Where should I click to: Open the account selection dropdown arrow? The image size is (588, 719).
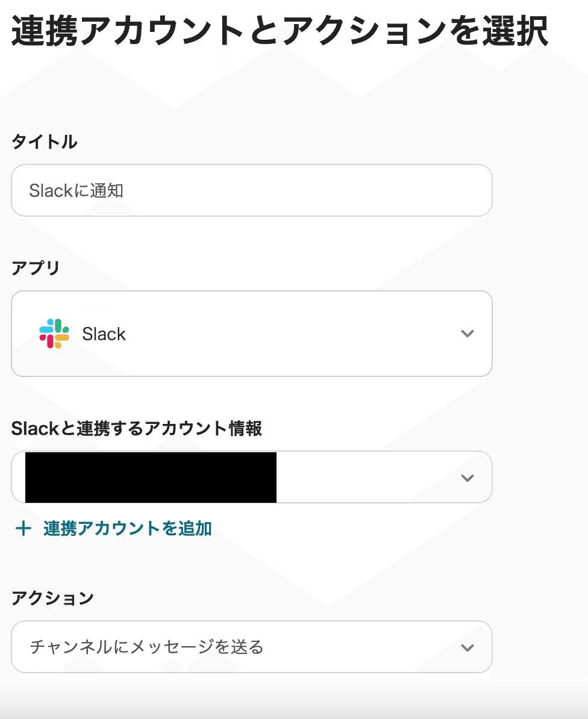tap(467, 478)
